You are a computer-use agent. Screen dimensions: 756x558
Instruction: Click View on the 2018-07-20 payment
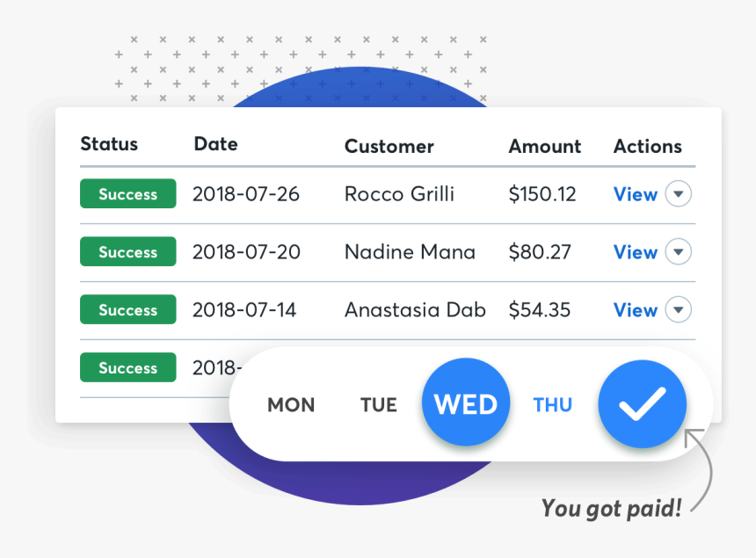[x=636, y=252]
